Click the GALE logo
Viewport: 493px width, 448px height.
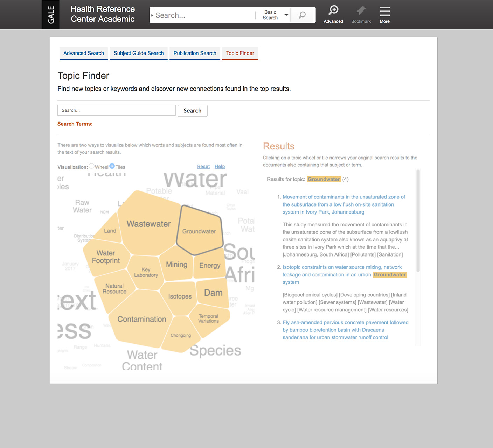[x=50, y=14]
